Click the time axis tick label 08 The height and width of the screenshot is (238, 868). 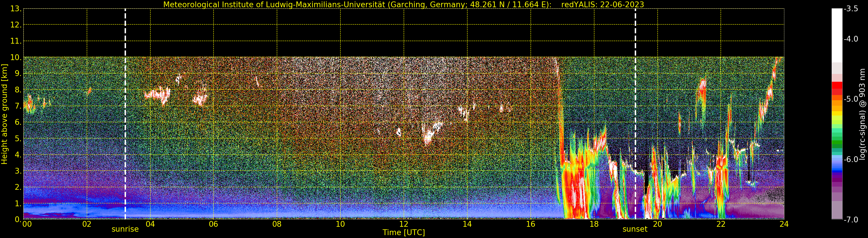(x=277, y=224)
